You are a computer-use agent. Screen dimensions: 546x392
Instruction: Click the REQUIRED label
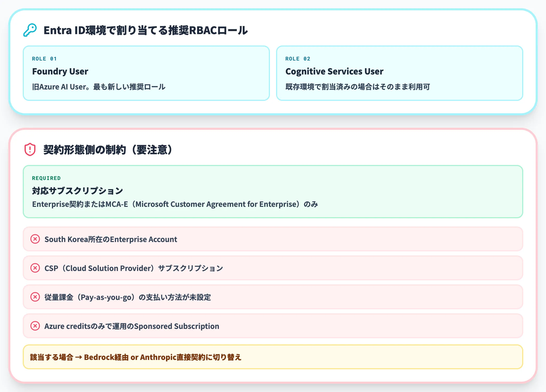point(46,178)
